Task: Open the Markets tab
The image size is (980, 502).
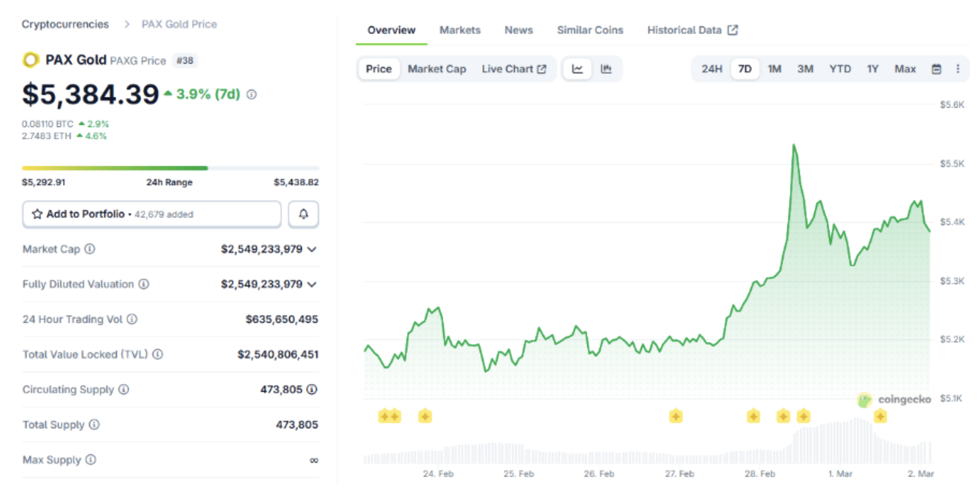Action: click(460, 30)
